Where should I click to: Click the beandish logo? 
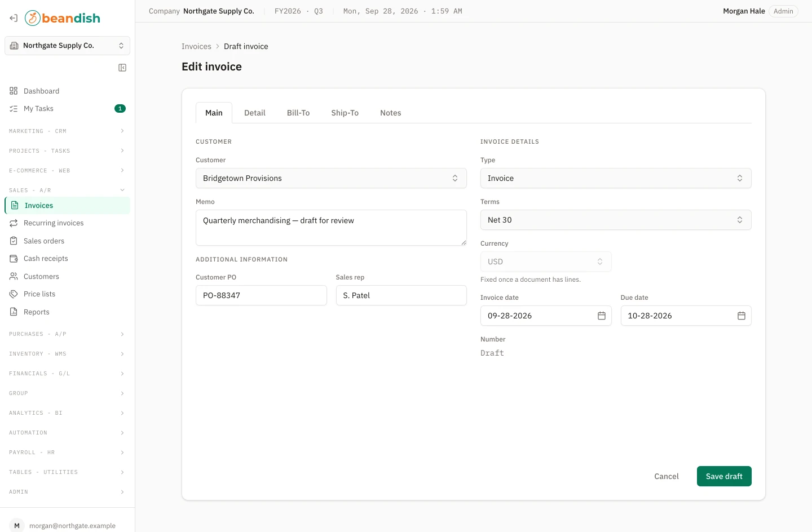tap(63, 18)
